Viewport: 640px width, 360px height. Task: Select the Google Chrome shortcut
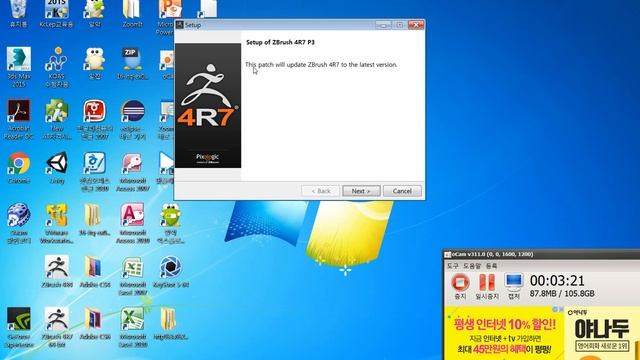pyautogui.click(x=18, y=168)
